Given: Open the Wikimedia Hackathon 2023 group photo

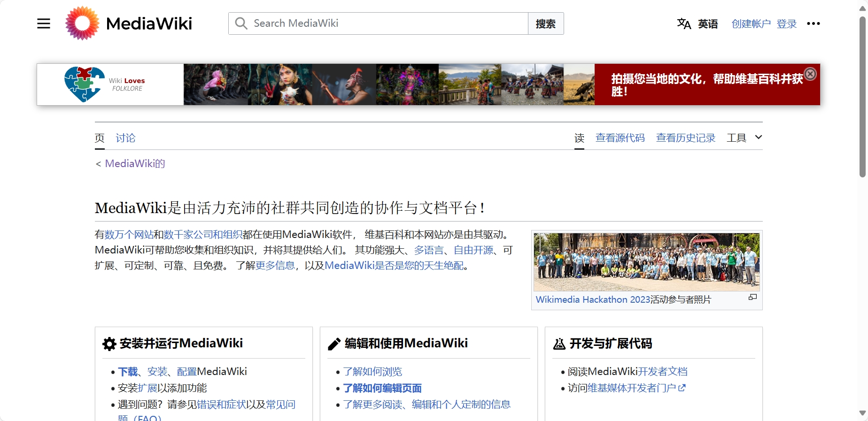Looking at the screenshot, I should point(647,262).
